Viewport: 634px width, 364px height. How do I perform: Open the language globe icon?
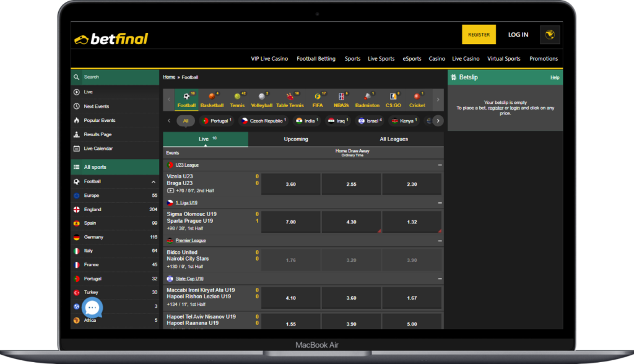(549, 35)
